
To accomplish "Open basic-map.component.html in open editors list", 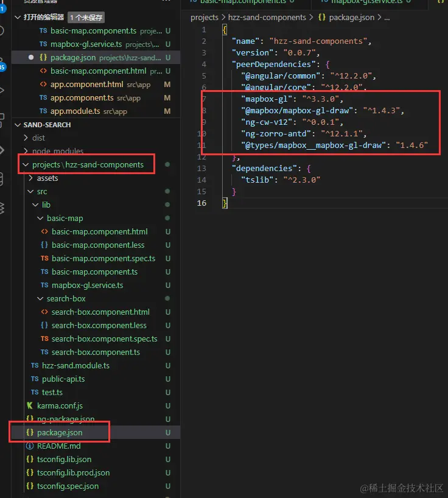I will pos(96,71).
